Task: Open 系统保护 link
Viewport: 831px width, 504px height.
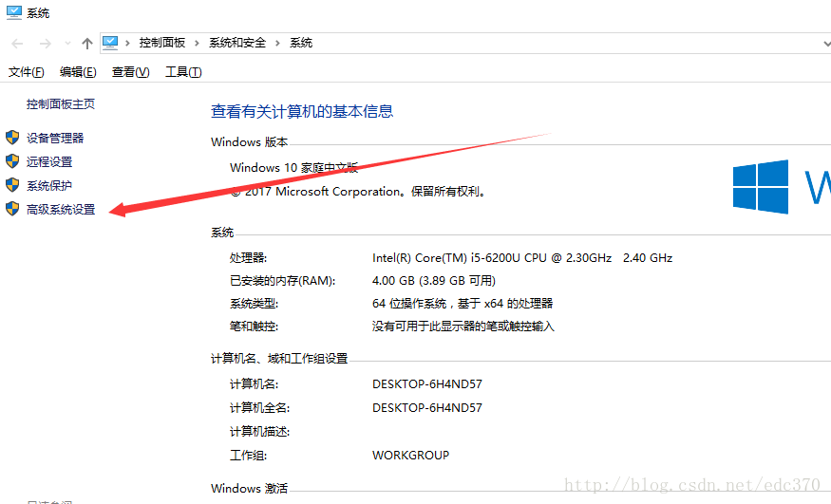Action: [49, 186]
